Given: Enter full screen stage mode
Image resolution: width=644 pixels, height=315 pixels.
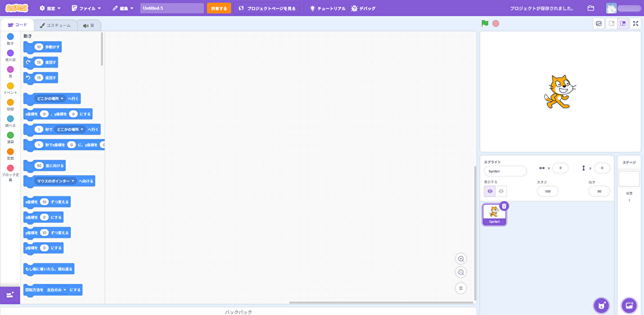Looking at the screenshot, I should [x=636, y=24].
